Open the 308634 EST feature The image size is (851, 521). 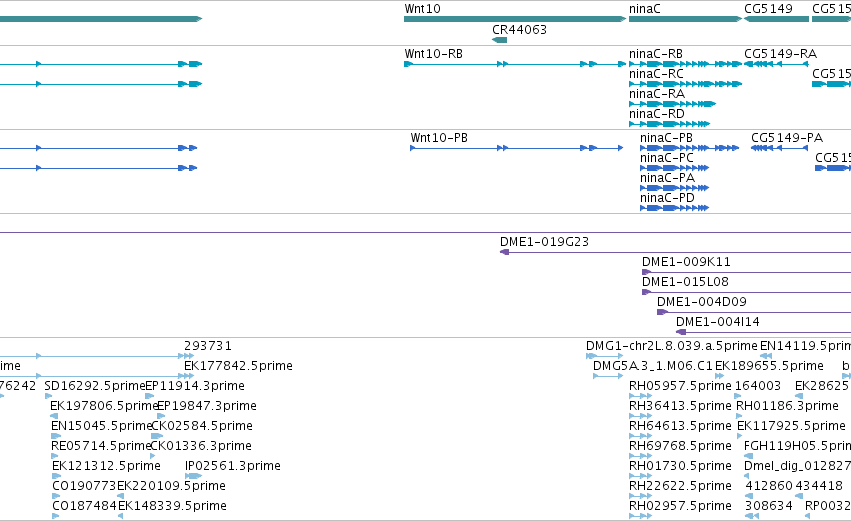[x=769, y=506]
